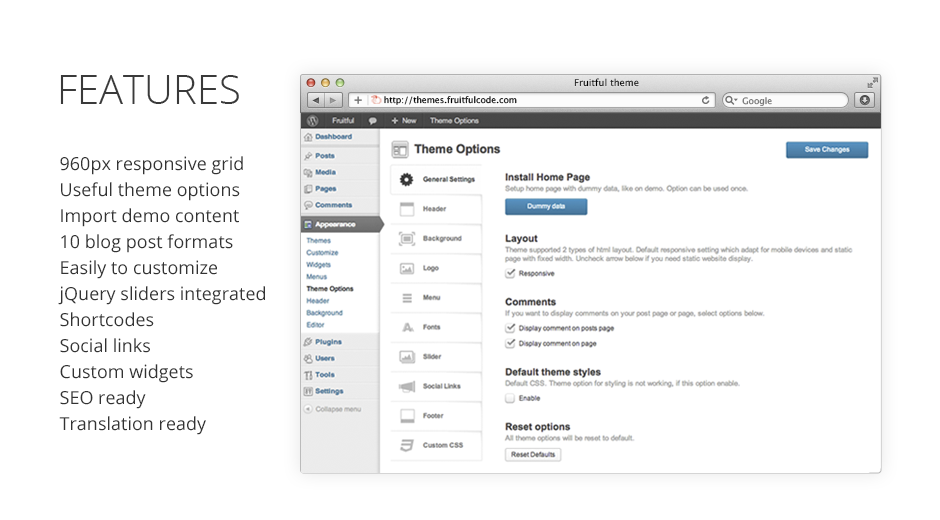Click the add bookmark plus button
This screenshot has width=940, height=520.
pos(358,100)
